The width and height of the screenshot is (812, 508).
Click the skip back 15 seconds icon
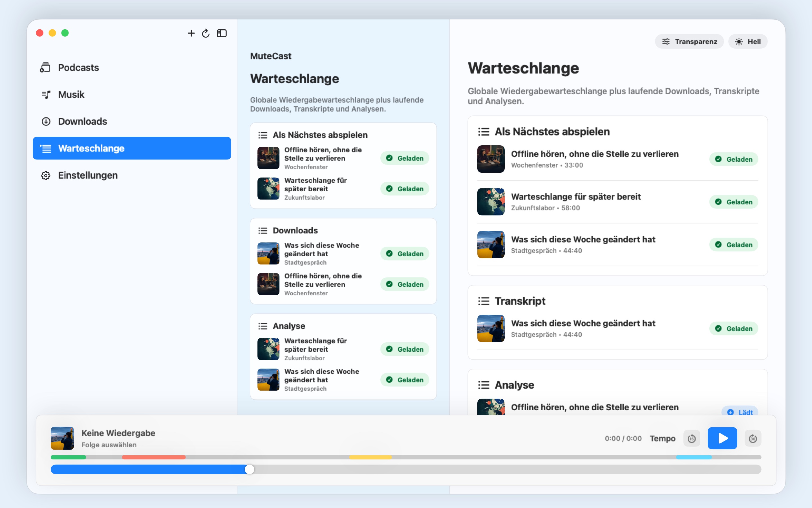pyautogui.click(x=692, y=439)
